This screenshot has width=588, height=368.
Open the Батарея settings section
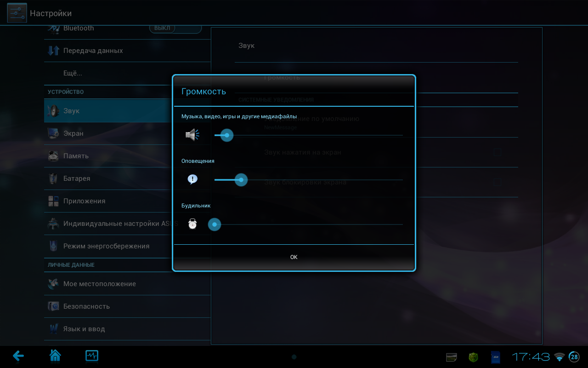click(x=77, y=178)
